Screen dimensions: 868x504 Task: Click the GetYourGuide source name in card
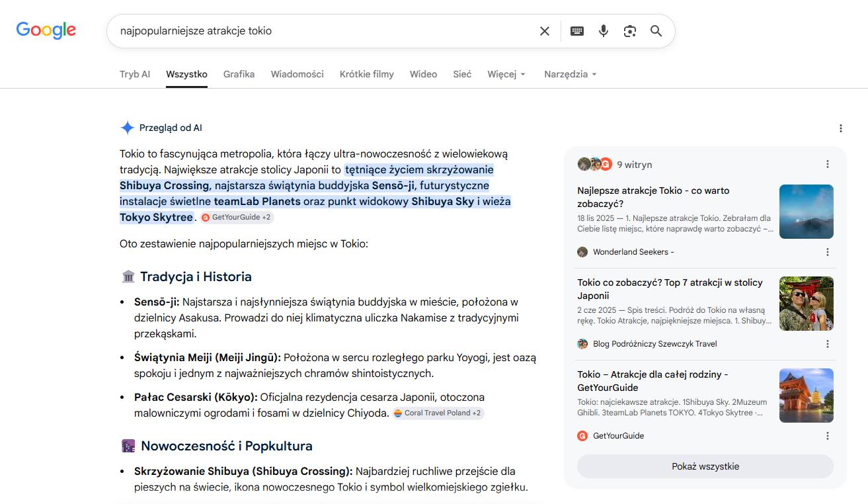619,436
